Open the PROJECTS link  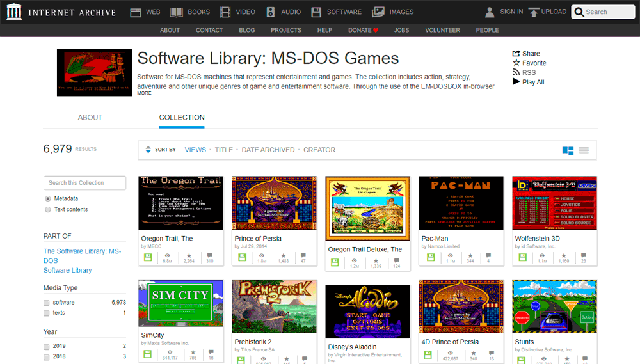pyautogui.click(x=285, y=30)
